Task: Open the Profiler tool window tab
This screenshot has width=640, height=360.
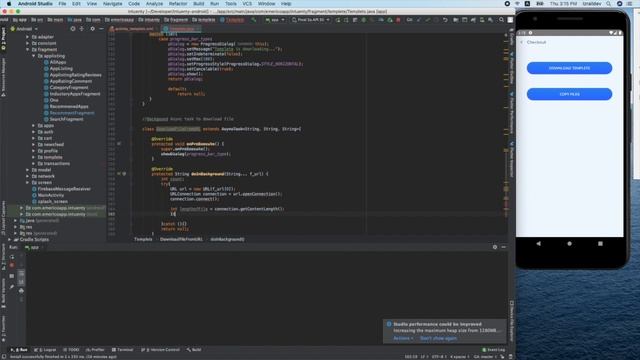Action: [95, 350]
